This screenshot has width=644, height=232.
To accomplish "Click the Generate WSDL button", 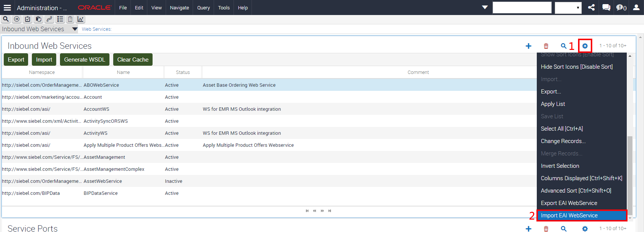I will [85, 60].
